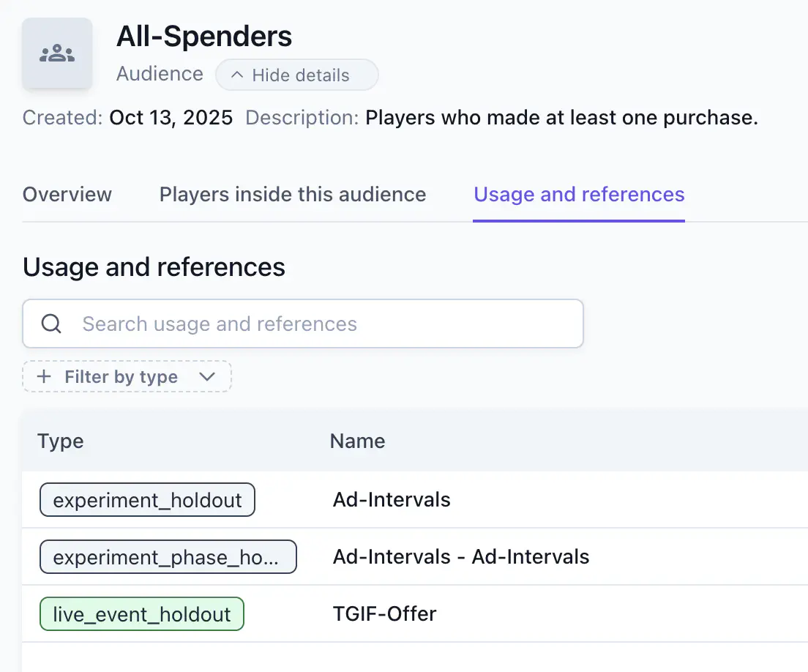Select the experiment_phase_ho... type badge
This screenshot has width=808, height=672.
(x=168, y=556)
